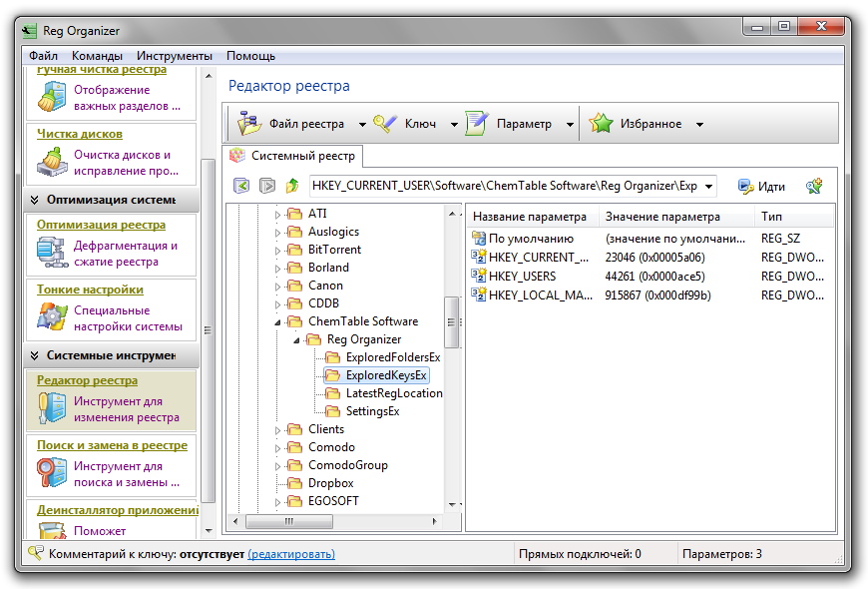Click the Дефрагментация и сжатие реестра icon
The width and height of the screenshot is (868, 589).
pyautogui.click(x=52, y=253)
